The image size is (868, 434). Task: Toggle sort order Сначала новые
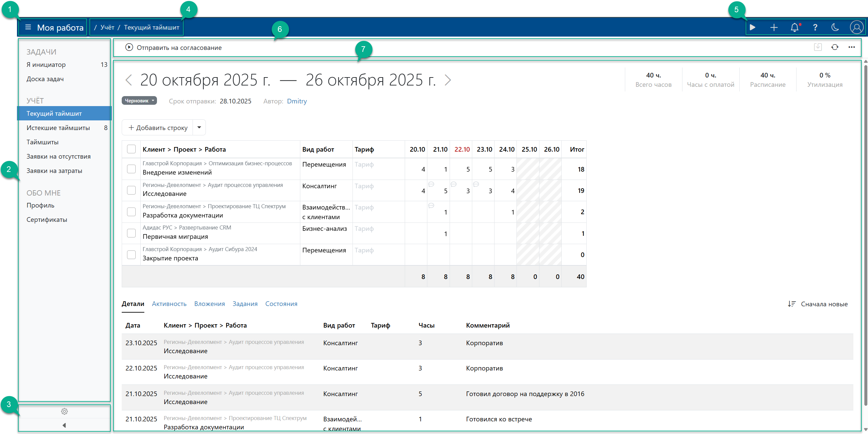click(818, 304)
